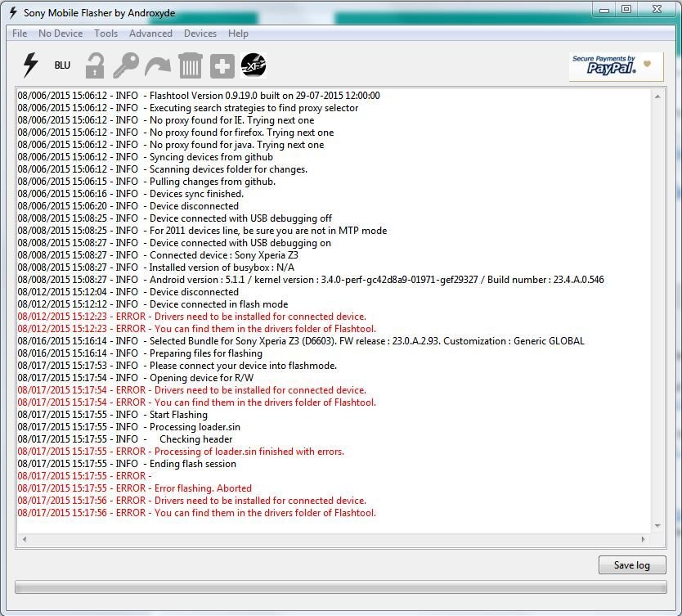Viewport: 682px width, 616px height.
Task: Click the title bar lightning app icon
Action: (x=13, y=12)
